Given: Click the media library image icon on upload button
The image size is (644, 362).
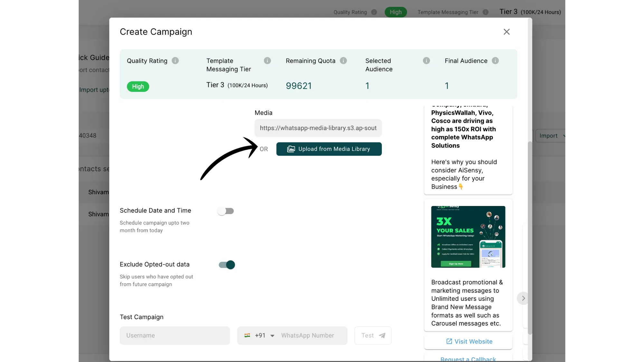Looking at the screenshot, I should pyautogui.click(x=291, y=149).
